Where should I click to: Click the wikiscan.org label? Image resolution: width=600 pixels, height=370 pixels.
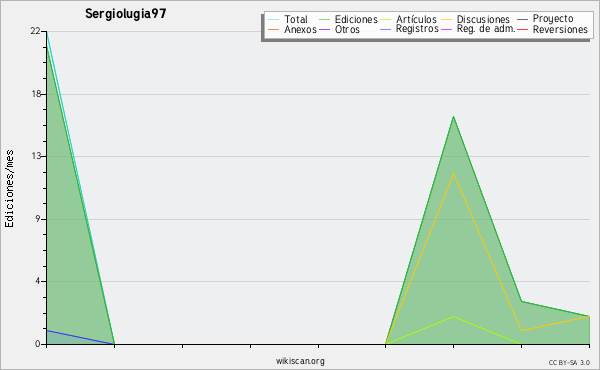point(300,361)
